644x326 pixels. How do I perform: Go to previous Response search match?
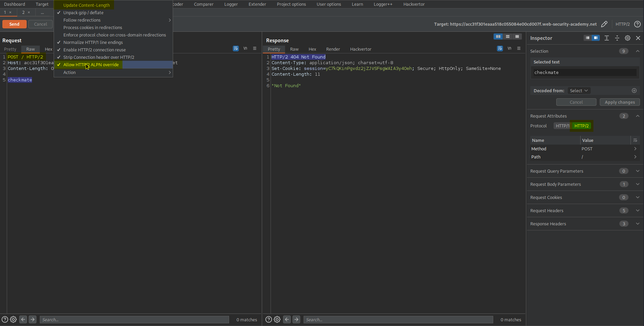pos(287,319)
